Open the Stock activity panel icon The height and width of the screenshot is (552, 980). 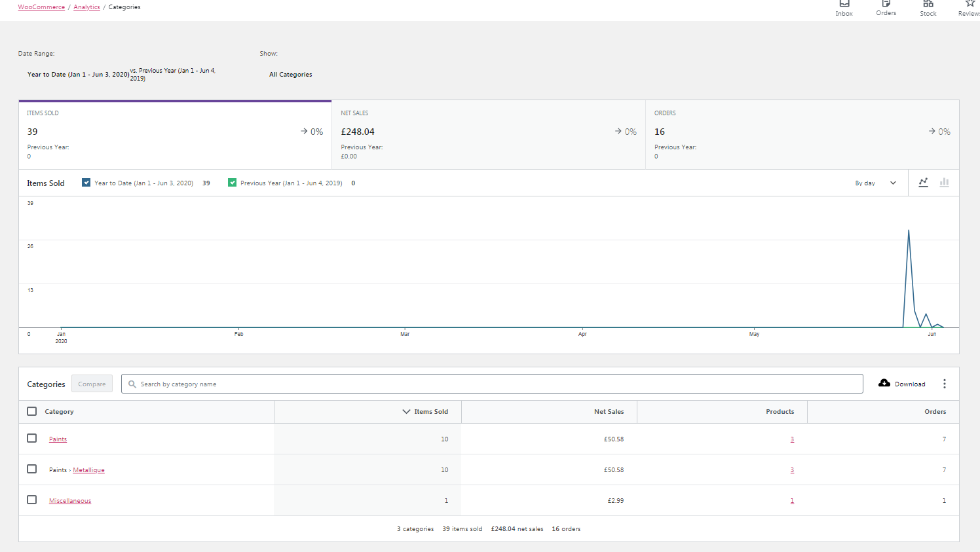coord(928,3)
